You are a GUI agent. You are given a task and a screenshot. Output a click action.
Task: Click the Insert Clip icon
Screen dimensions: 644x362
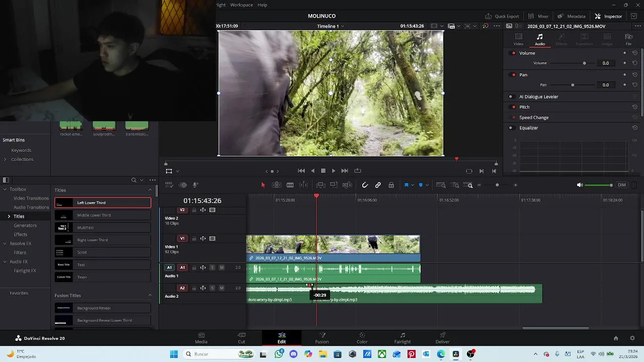[x=320, y=185]
